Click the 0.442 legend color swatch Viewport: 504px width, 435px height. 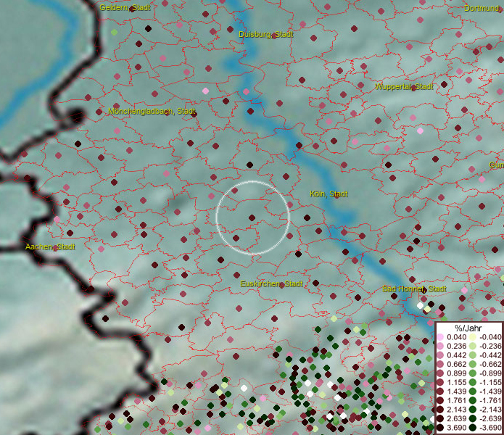pyautogui.click(x=440, y=355)
